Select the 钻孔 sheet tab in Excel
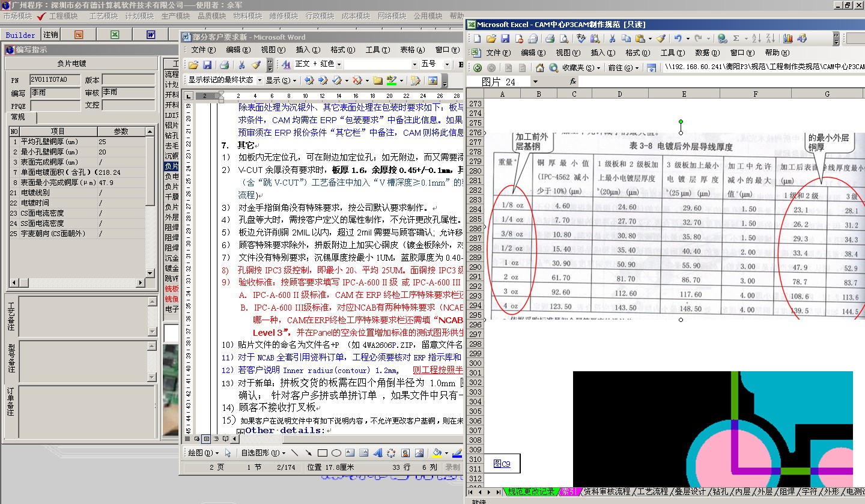 point(721,492)
